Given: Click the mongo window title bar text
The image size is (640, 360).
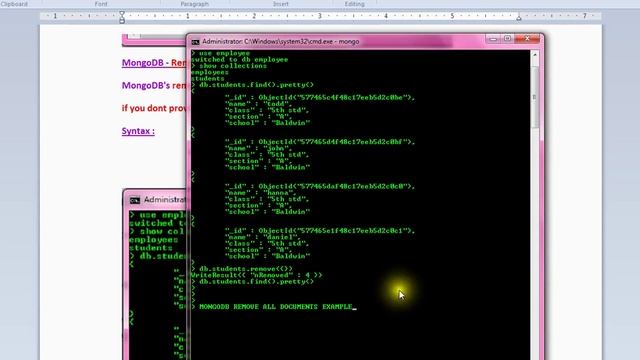Looking at the screenshot, I should pyautogui.click(x=280, y=42).
